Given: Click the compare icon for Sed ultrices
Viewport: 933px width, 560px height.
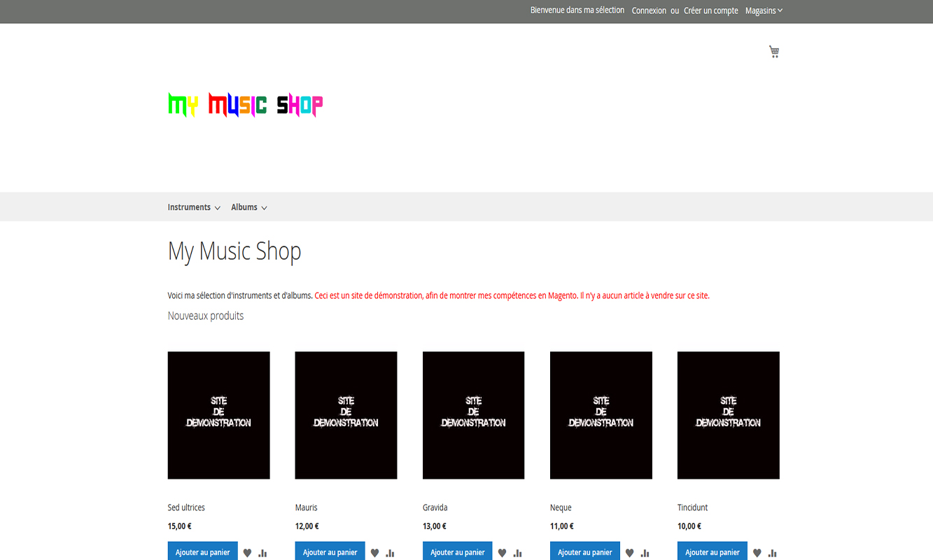Looking at the screenshot, I should pos(262,552).
